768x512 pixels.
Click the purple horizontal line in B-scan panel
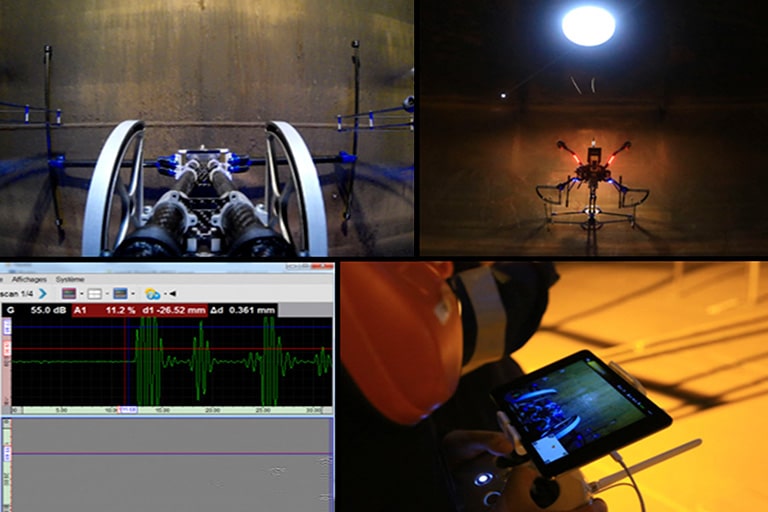(x=171, y=454)
